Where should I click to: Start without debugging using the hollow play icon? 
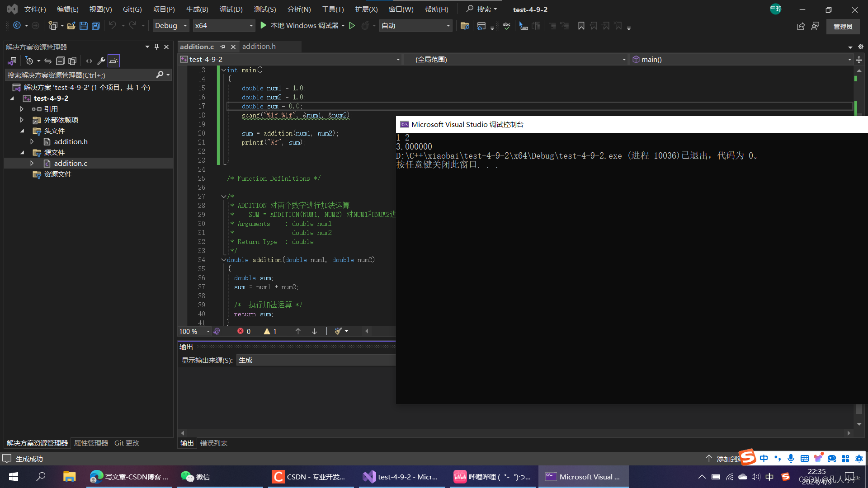(352, 26)
